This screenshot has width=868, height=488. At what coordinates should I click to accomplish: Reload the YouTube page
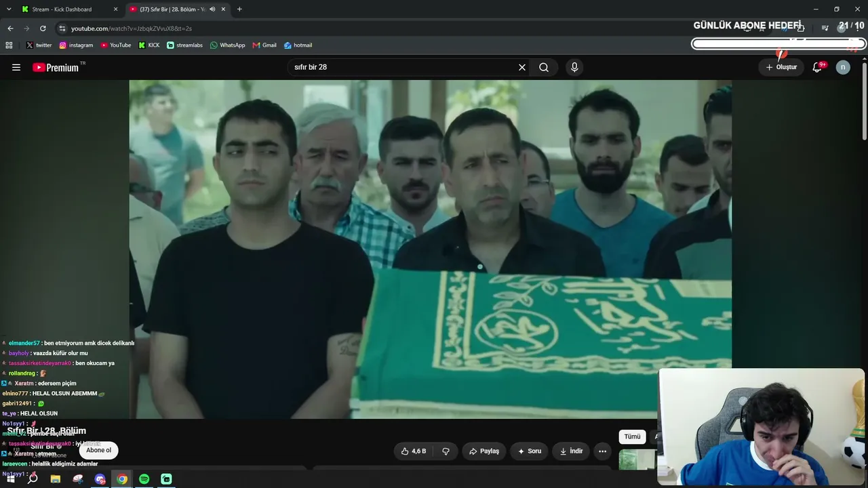point(43,28)
